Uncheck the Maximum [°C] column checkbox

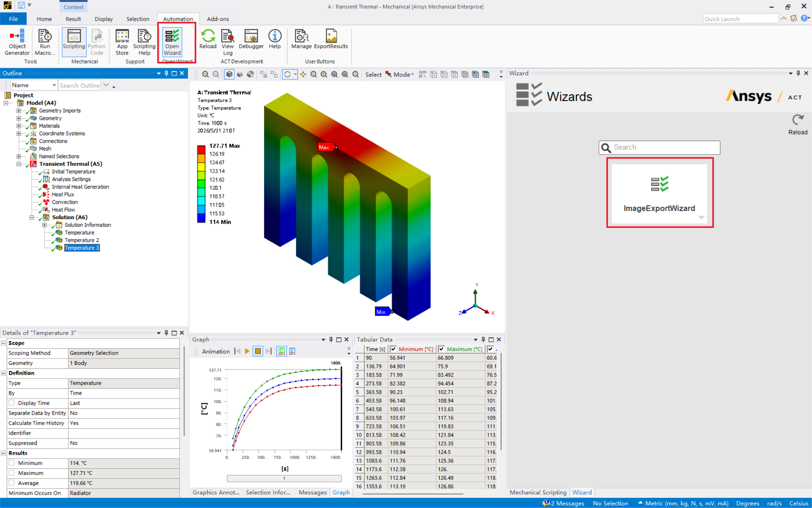[x=441, y=349]
